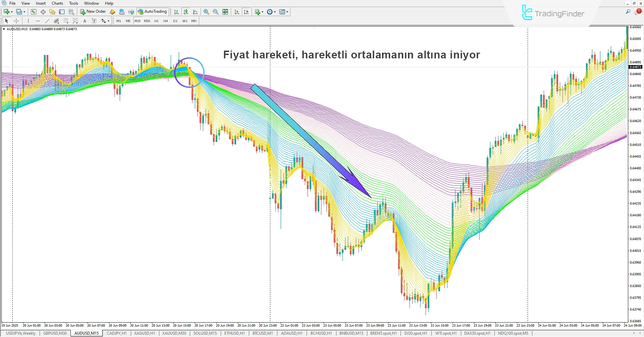This screenshot has height=337, width=644.
Task: Zoom out of the chart
Action: pyautogui.click(x=215, y=12)
